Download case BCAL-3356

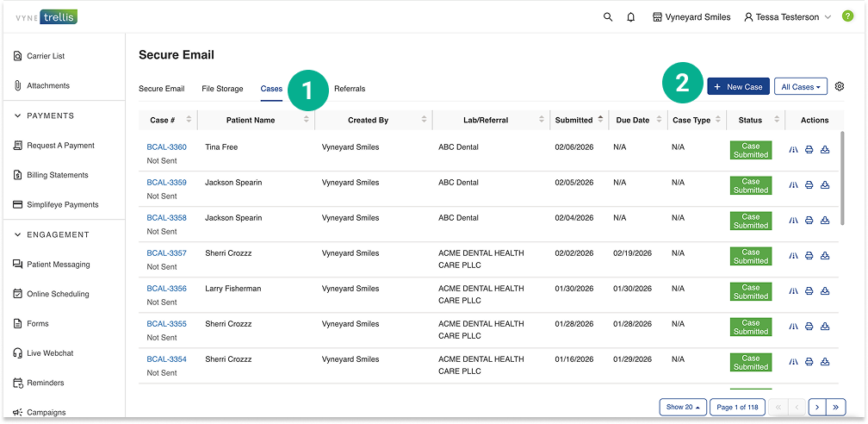825,291
